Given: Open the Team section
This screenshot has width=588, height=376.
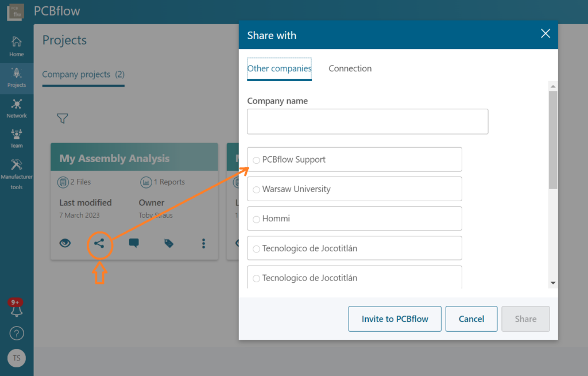Looking at the screenshot, I should click(x=17, y=139).
